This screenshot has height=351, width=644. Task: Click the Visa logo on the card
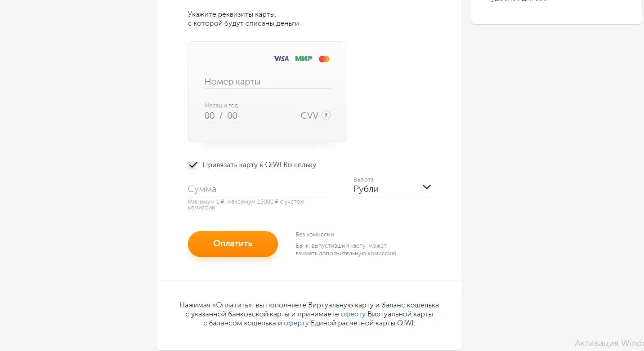(281, 59)
